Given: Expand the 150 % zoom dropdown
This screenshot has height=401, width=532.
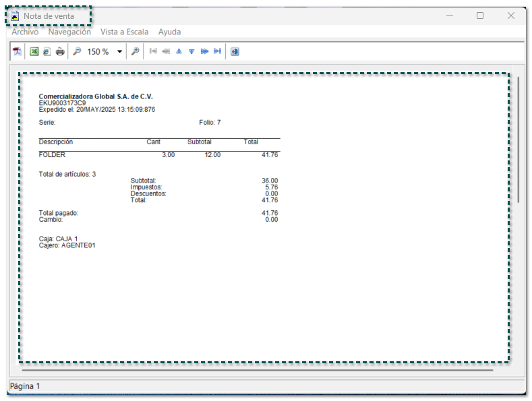Looking at the screenshot, I should 120,52.
